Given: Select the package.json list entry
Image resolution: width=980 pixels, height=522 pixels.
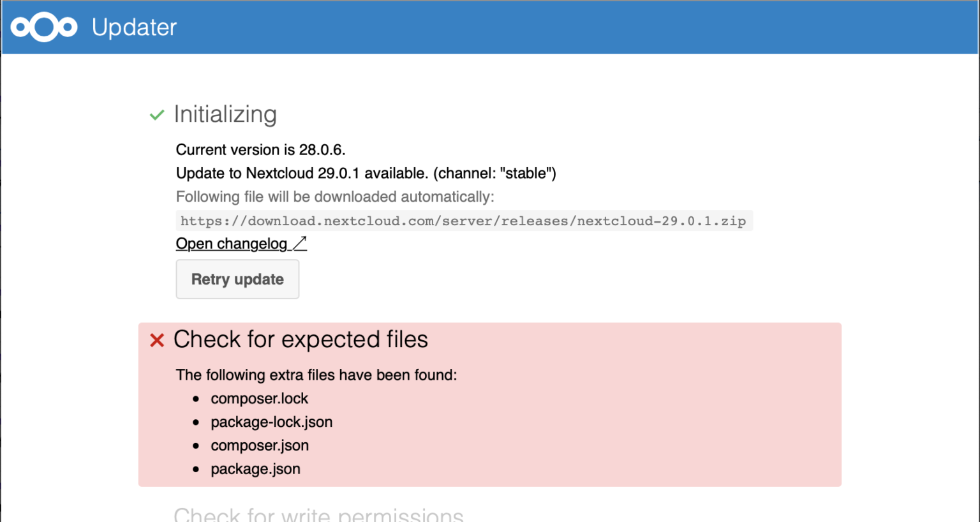Looking at the screenshot, I should click(255, 469).
